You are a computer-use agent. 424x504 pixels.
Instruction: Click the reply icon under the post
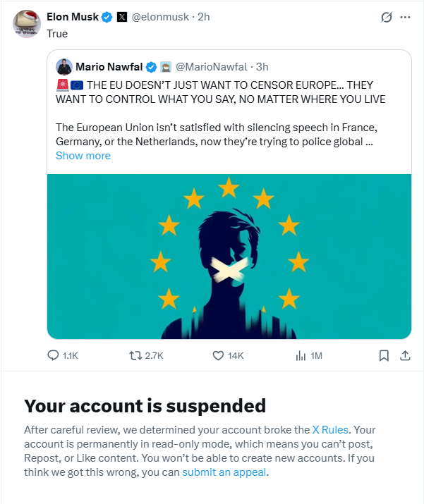53,356
